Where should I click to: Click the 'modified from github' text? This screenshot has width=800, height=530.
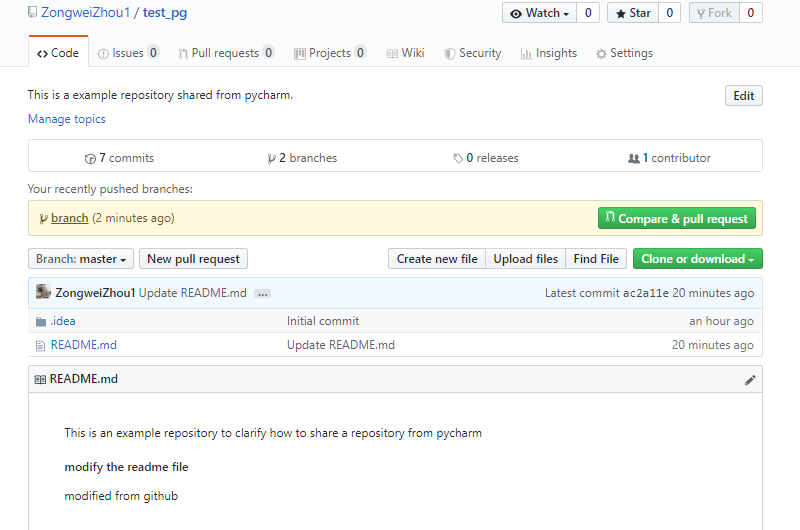click(x=121, y=496)
